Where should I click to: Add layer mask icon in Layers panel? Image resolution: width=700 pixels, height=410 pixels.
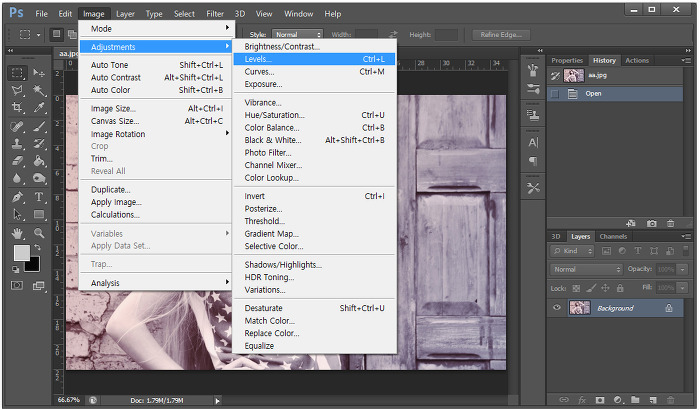click(600, 400)
